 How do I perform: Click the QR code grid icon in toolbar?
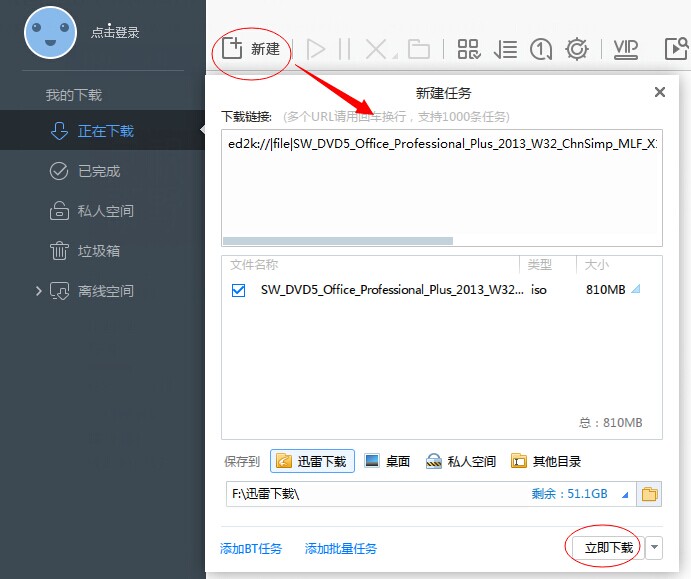469,49
